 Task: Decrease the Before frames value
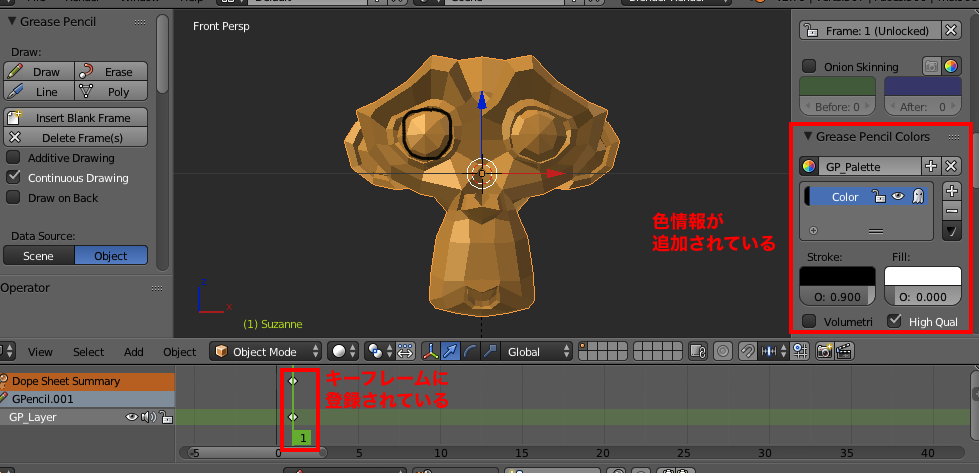pyautogui.click(x=808, y=107)
